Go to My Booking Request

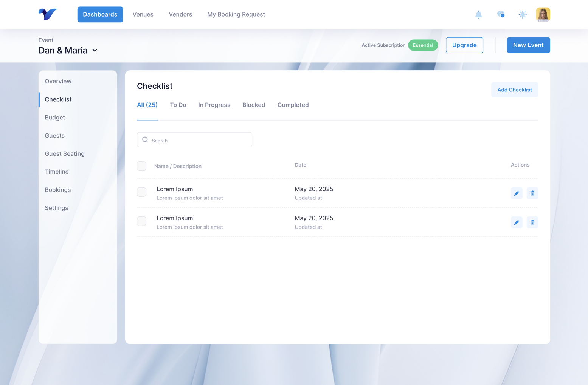(x=236, y=14)
